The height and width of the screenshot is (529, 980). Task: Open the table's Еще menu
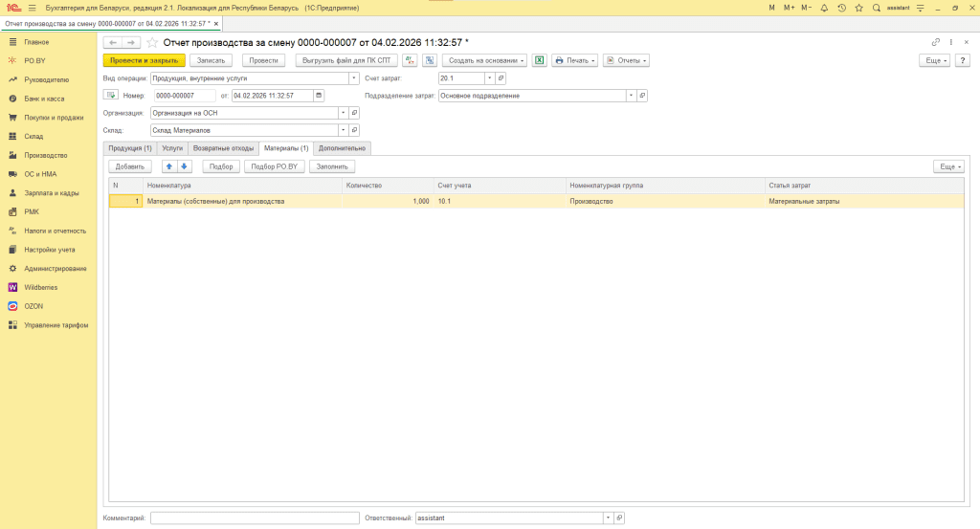point(948,166)
